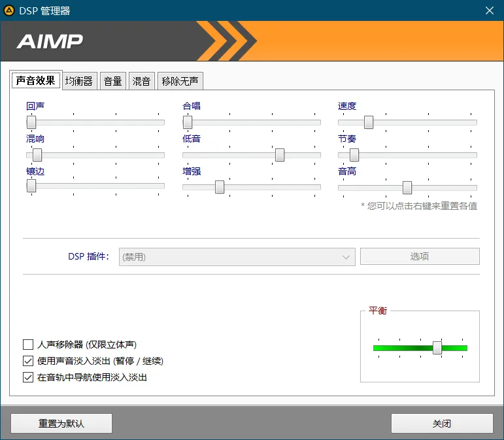Click the 合唱 slider handle
Image resolution: width=504 pixels, height=440 pixels.
click(x=188, y=122)
